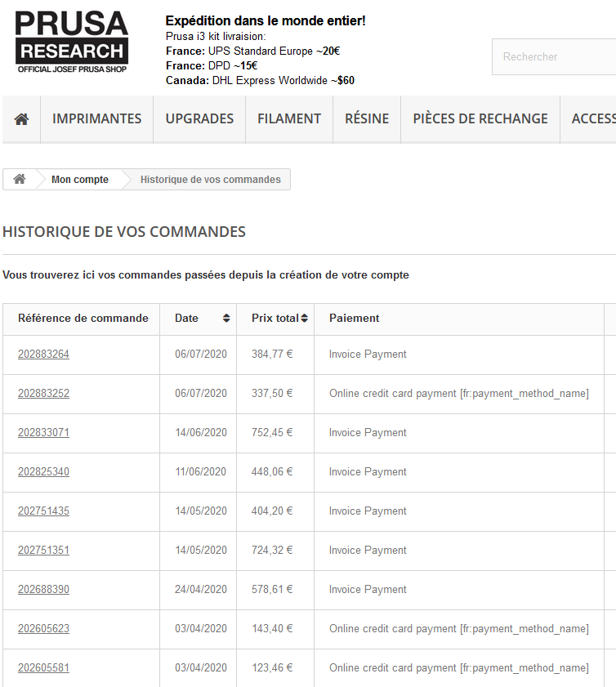The image size is (616, 687).
Task: Select date 24/04/2020 cell
Action: point(198,590)
